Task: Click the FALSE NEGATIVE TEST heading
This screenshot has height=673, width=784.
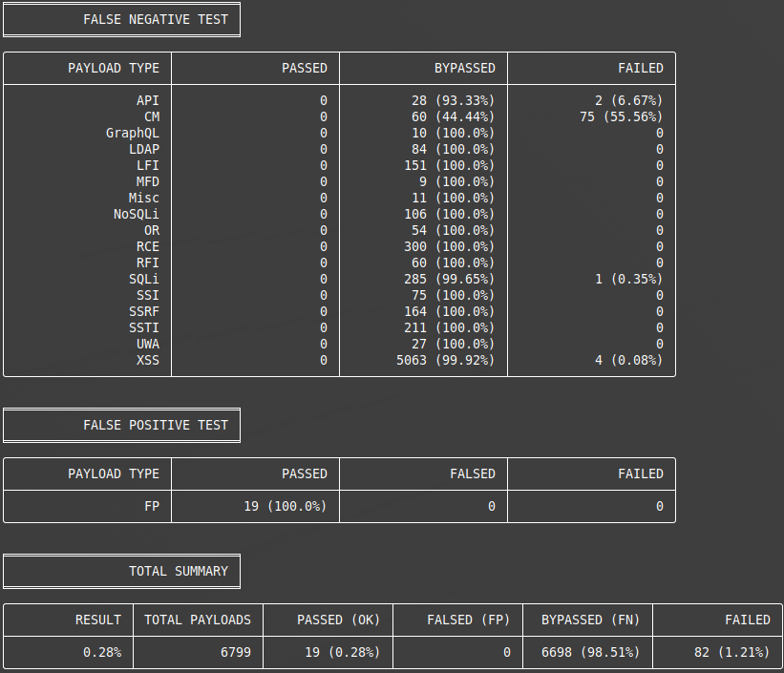Action: (x=156, y=19)
